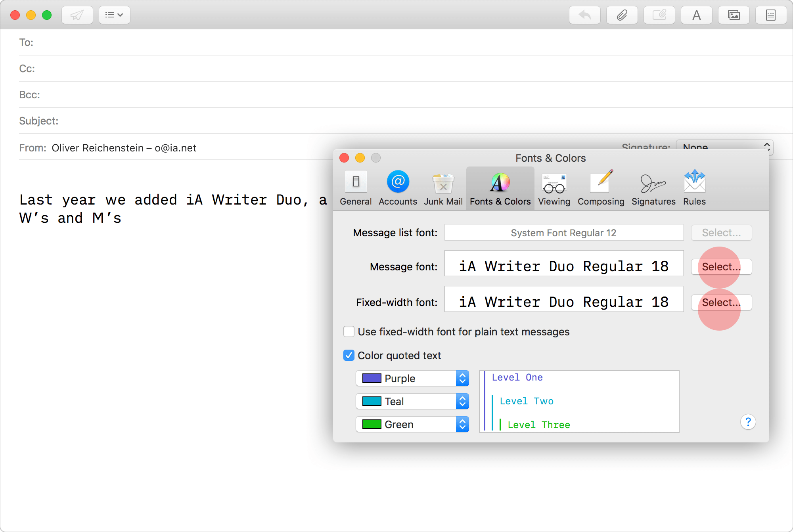The height and width of the screenshot is (532, 793).
Task: Open the Purple quote color dropdown
Action: (x=412, y=378)
